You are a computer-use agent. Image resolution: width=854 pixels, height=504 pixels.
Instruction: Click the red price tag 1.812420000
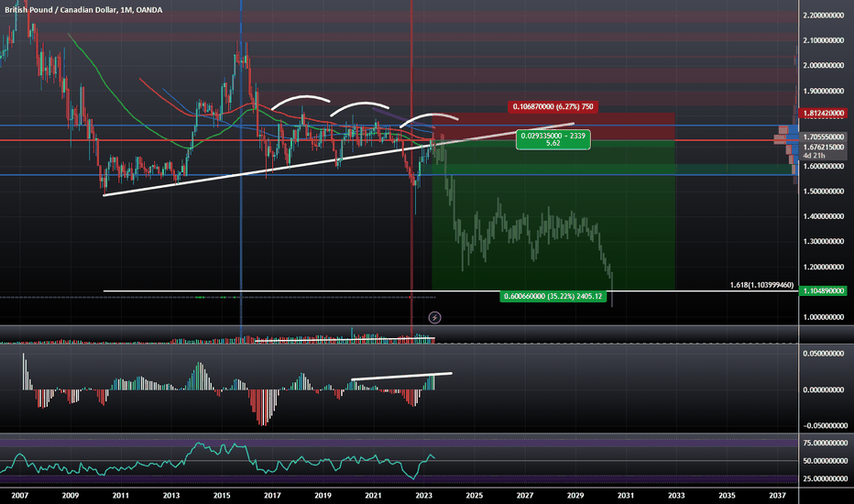click(x=823, y=114)
